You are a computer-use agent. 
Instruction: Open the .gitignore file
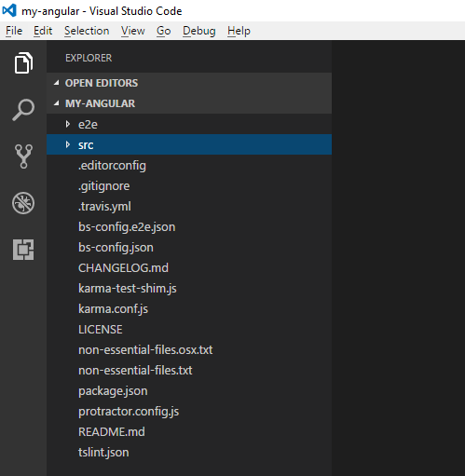point(189,186)
